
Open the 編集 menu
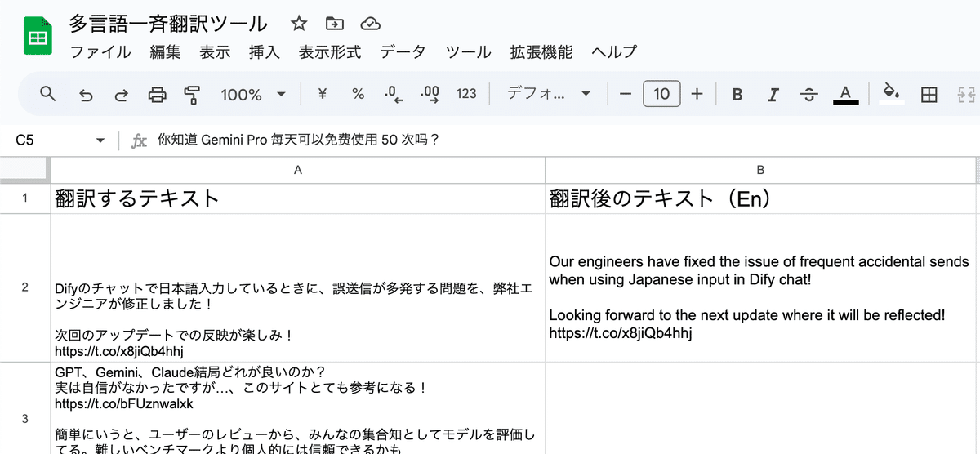tap(165, 52)
